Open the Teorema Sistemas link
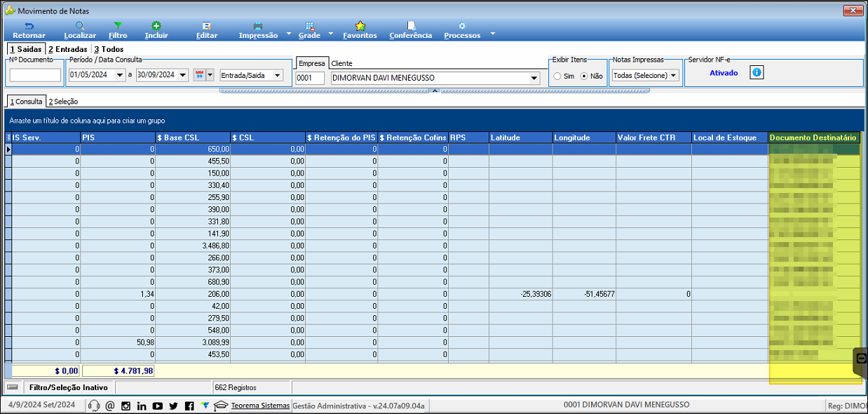The height and width of the screenshot is (414, 868). point(260,406)
